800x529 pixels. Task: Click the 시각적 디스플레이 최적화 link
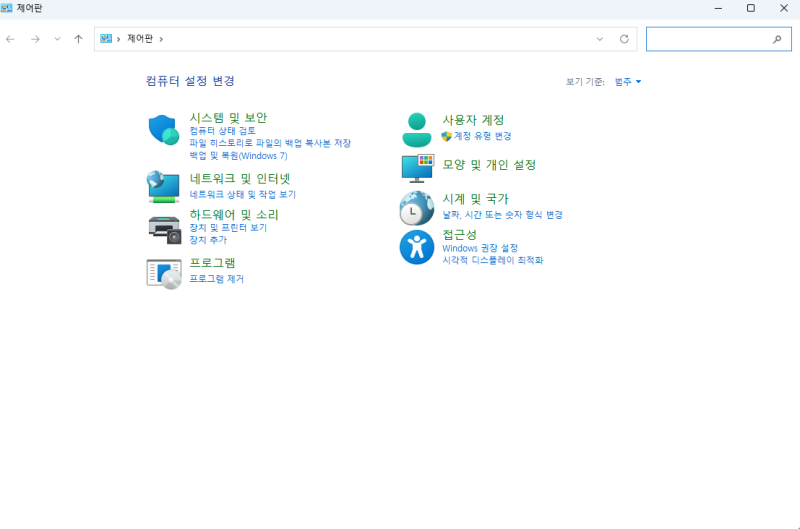[492, 260]
